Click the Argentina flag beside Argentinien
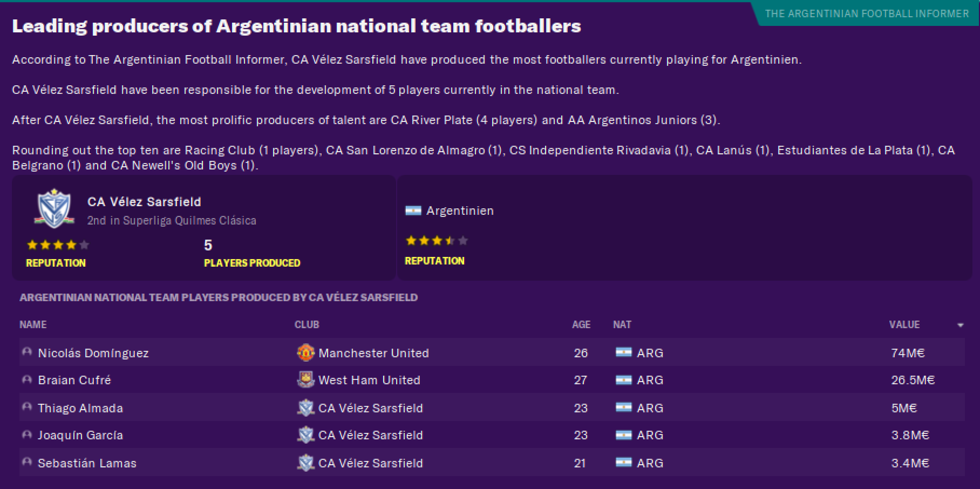980x489 pixels. click(413, 210)
